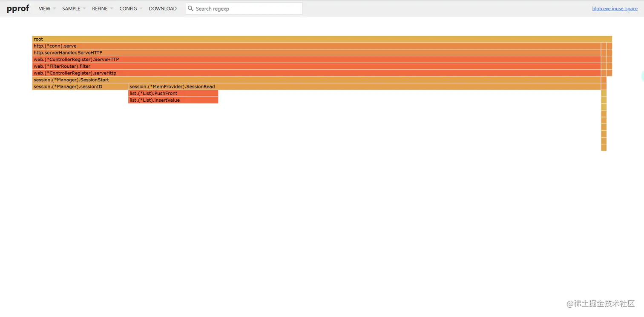The image size is (644, 317).
Task: Click the Search regexp field
Action: click(x=244, y=9)
